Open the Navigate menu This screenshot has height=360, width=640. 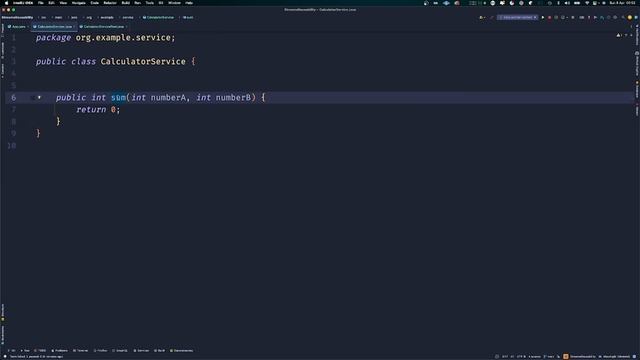pyautogui.click(x=78, y=3)
